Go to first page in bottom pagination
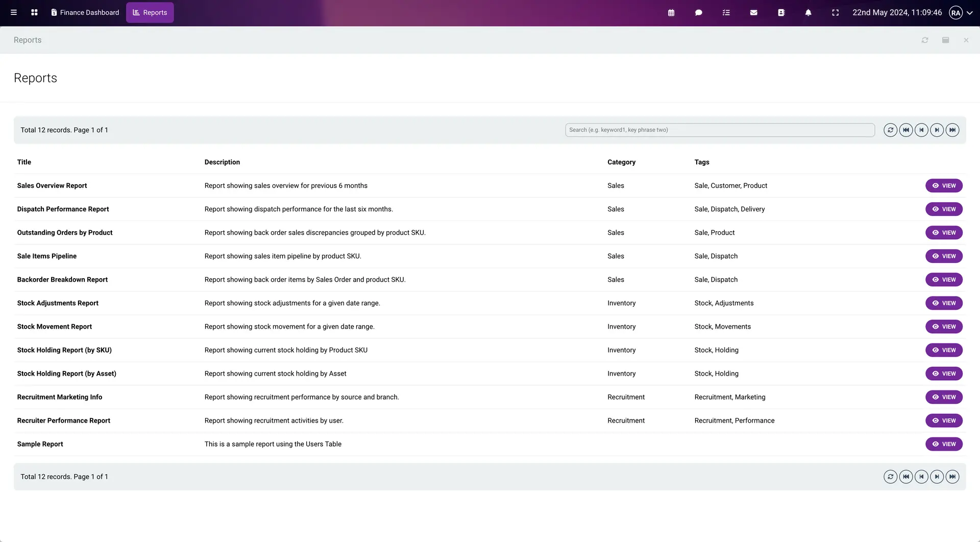 point(906,477)
